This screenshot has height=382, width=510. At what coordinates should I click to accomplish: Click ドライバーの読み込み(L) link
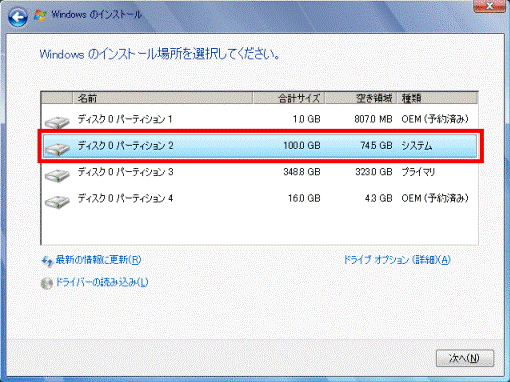tap(102, 282)
